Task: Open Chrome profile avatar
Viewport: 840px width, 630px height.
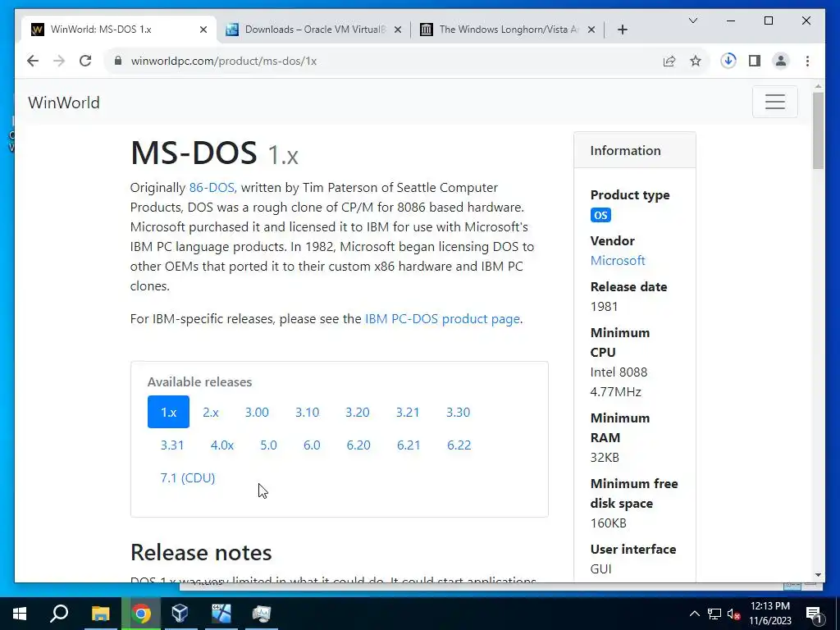Action: click(781, 61)
